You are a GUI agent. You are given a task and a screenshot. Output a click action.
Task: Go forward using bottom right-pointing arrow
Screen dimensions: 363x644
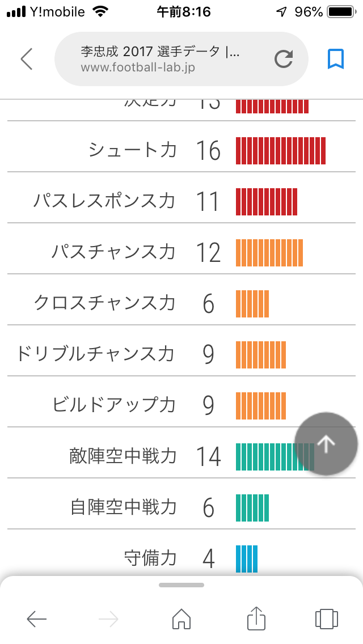[108, 619]
